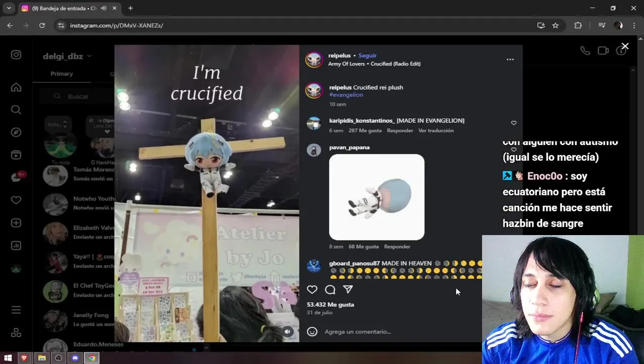
Task: Open the rei plush GIF in comment
Action: tap(377, 197)
